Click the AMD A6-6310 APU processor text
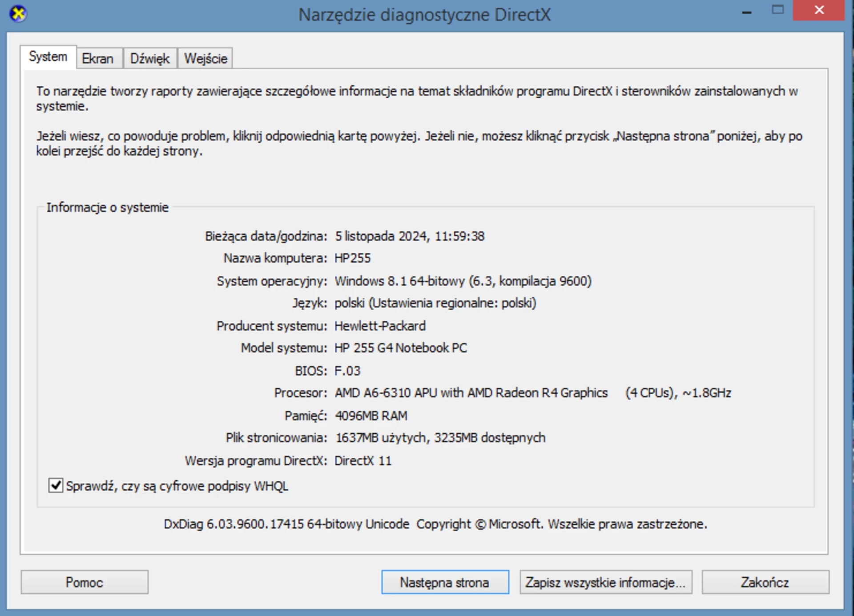Viewport: 854px width, 616px height. pyautogui.click(x=533, y=393)
